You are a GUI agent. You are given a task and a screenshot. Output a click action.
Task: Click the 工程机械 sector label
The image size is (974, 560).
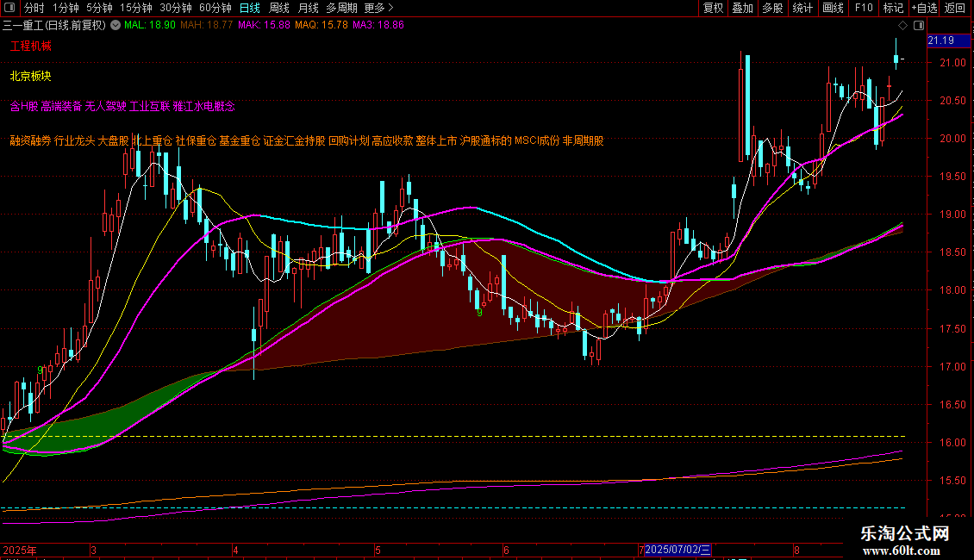pyautogui.click(x=30, y=46)
